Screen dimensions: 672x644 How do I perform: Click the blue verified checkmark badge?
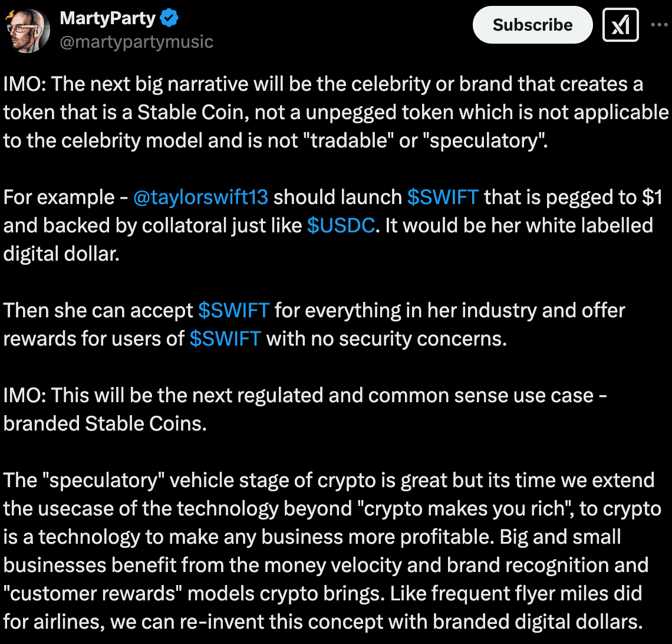[169, 18]
